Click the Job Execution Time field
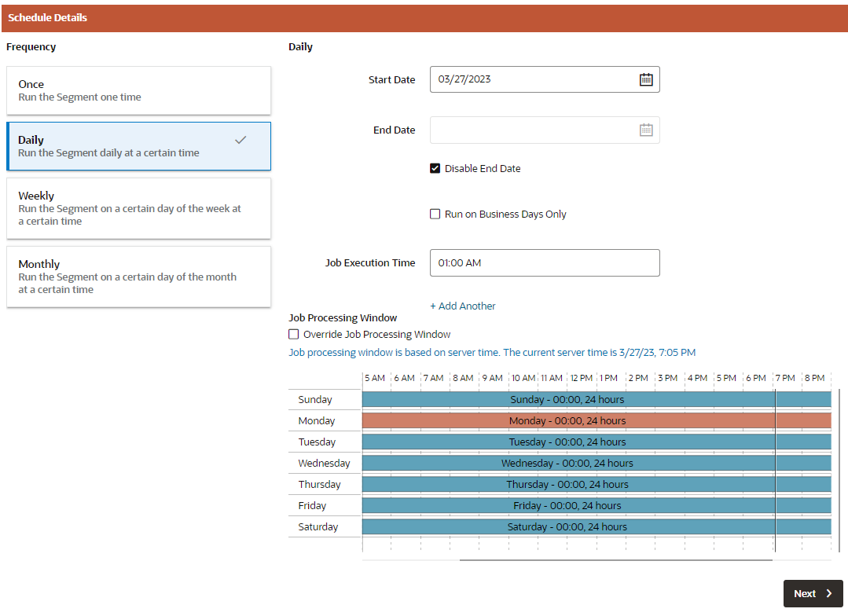Image resolution: width=848 pixels, height=616 pixels. [545, 263]
